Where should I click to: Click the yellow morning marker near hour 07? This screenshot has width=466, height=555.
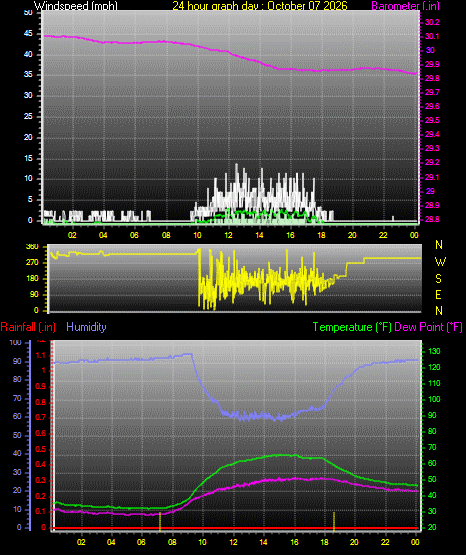pos(160,521)
